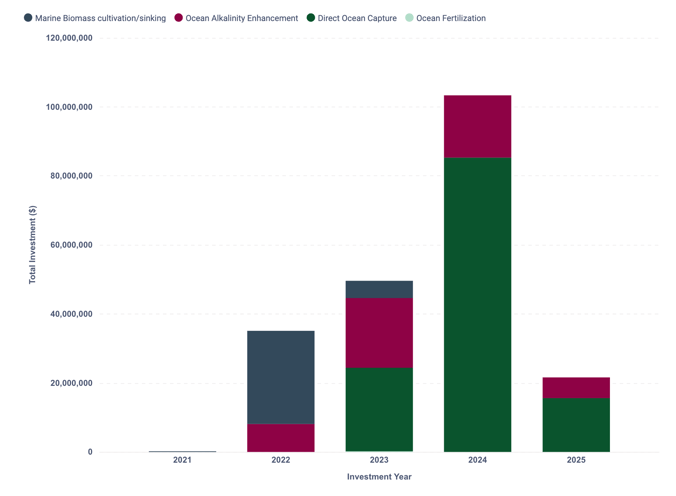Click the Direct Ocean Capture legend dot
Image resolution: width=676 pixels, height=496 pixels.
[x=311, y=18]
